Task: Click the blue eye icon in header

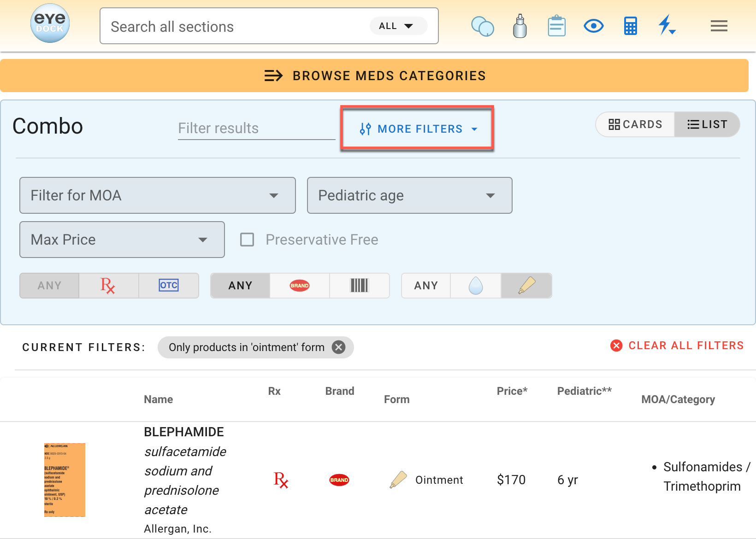Action: [593, 26]
